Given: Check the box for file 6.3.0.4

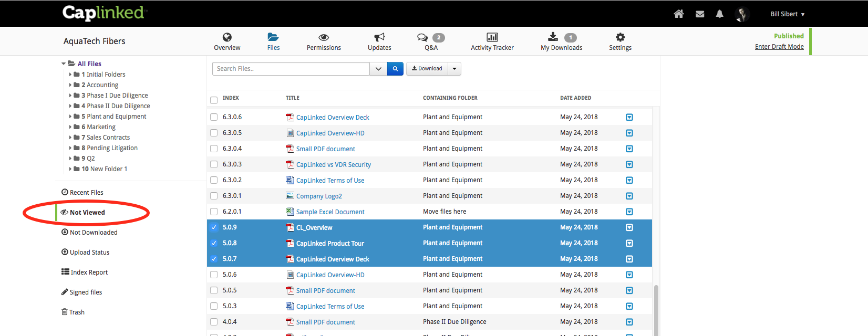Looking at the screenshot, I should (x=214, y=149).
